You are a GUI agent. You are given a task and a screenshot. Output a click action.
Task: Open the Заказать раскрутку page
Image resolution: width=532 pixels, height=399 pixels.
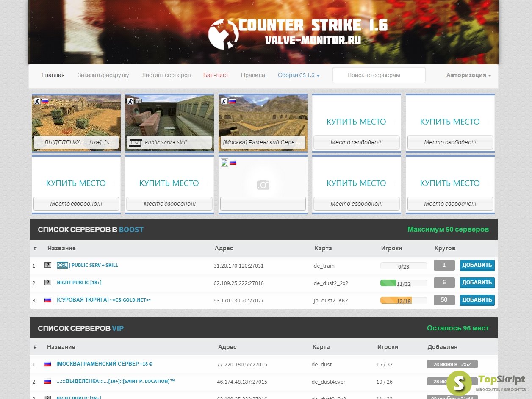(x=103, y=75)
